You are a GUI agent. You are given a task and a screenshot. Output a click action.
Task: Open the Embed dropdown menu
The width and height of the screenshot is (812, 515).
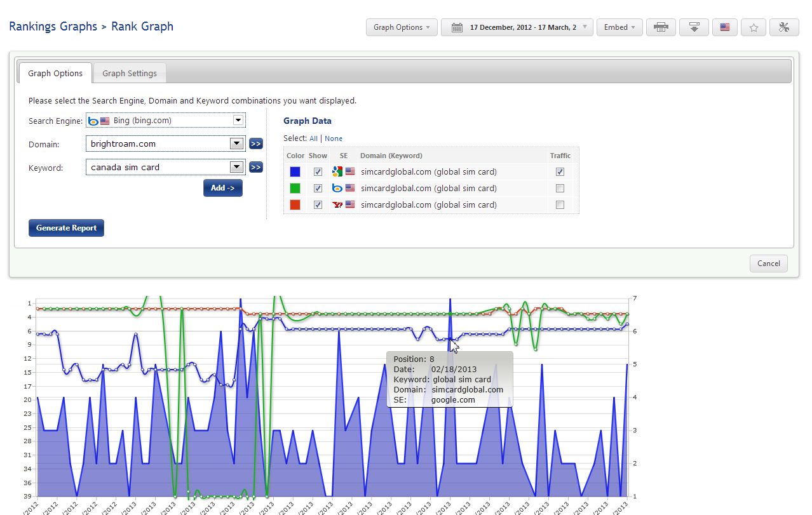(x=619, y=27)
